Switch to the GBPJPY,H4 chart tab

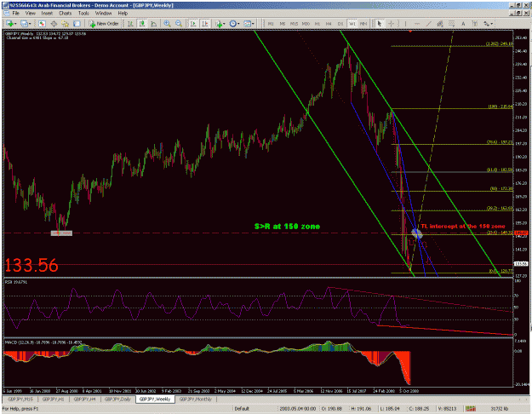(x=84, y=399)
